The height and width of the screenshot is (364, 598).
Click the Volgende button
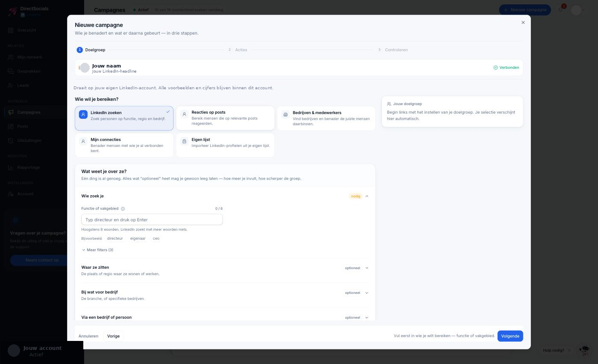coord(510,336)
